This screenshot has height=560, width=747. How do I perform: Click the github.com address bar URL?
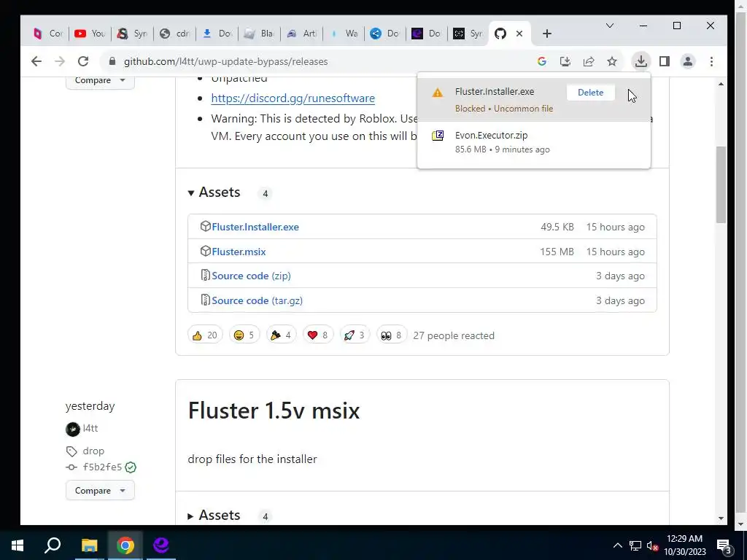tap(226, 61)
